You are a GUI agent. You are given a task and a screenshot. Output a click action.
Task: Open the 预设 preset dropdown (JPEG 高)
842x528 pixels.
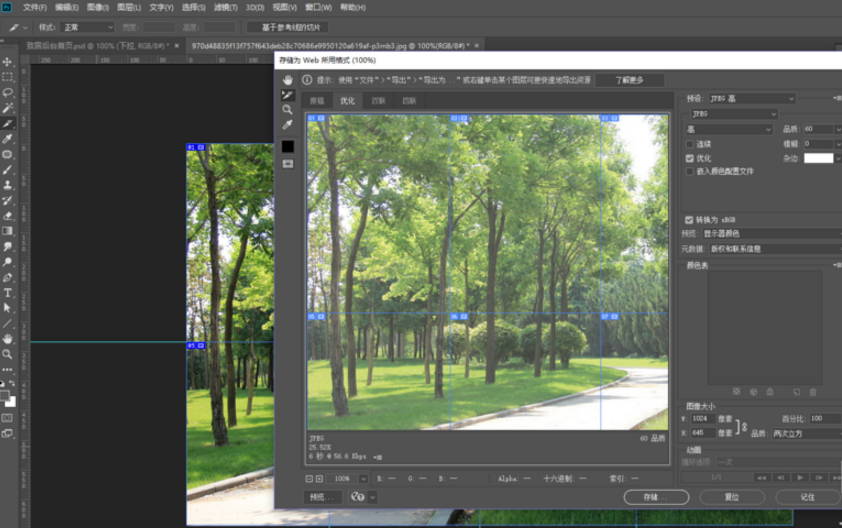click(752, 99)
